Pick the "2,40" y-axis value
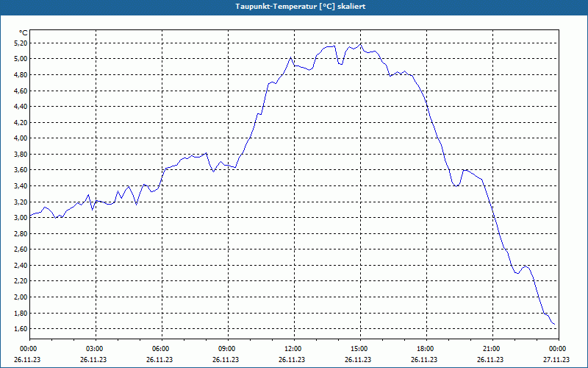The image size is (588, 368). click(21, 266)
